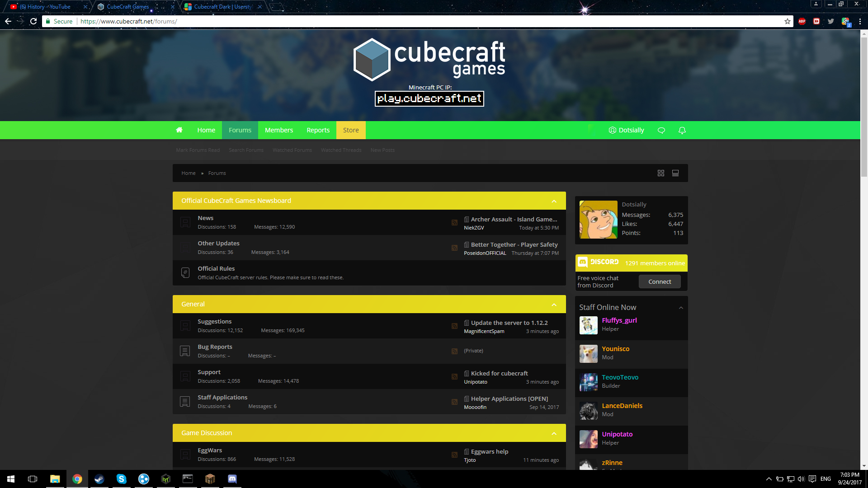
Task: Click RSS feed icon for News forum
Action: tap(454, 222)
